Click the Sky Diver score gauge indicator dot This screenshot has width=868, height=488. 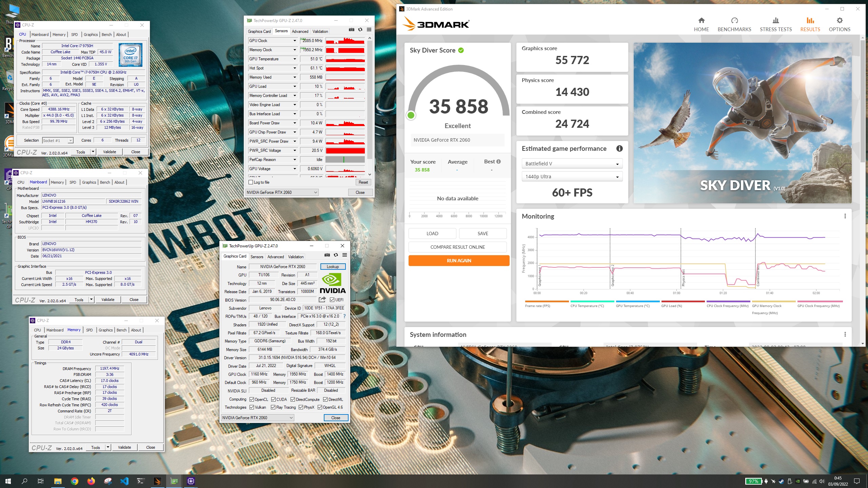click(411, 115)
